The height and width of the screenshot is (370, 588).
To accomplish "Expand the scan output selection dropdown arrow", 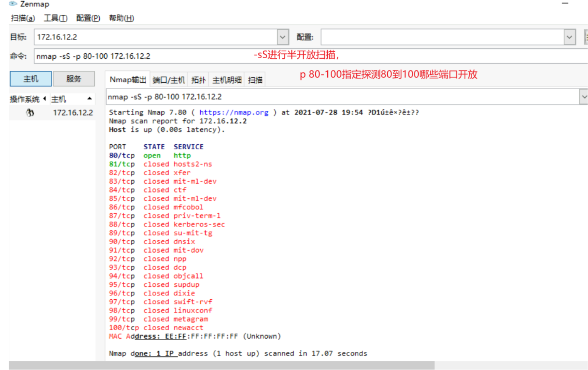I will pyautogui.click(x=583, y=97).
